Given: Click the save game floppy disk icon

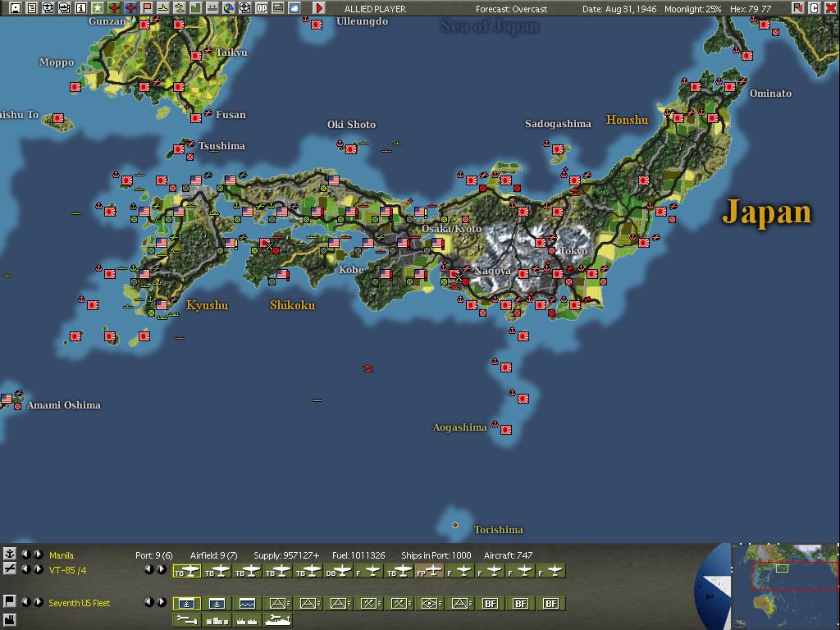Looking at the screenshot, I should pyautogui.click(x=16, y=8).
